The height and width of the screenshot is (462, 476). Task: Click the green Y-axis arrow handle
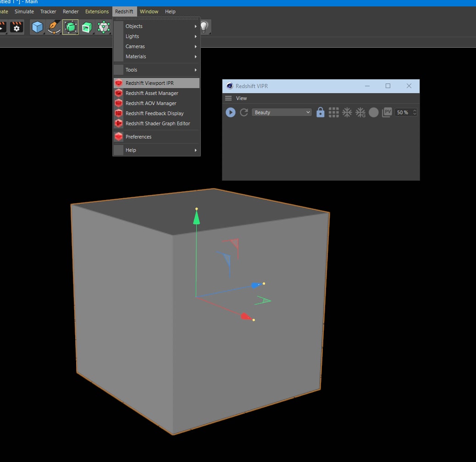(x=196, y=217)
